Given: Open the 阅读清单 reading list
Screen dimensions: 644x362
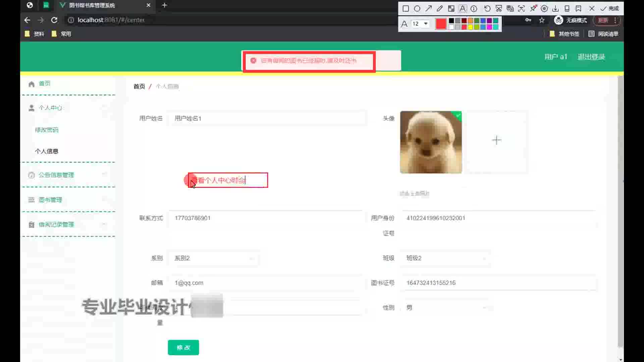Looking at the screenshot, I should [x=603, y=34].
